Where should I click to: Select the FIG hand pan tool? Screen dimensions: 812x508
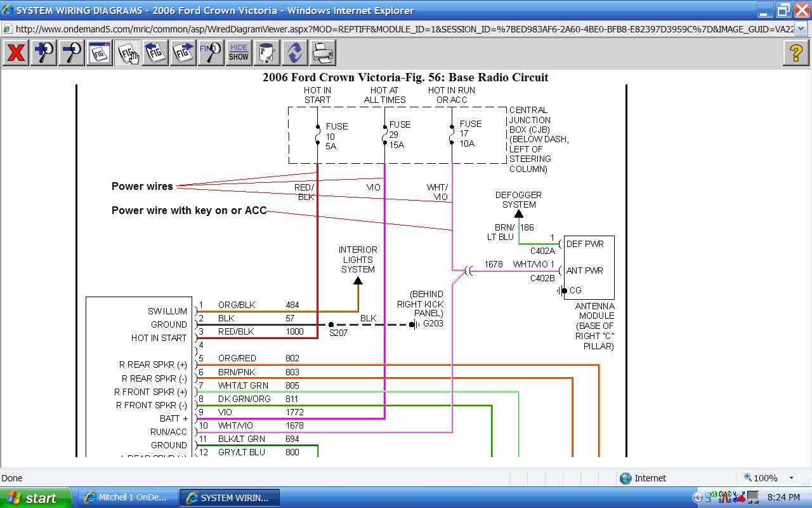(128, 53)
